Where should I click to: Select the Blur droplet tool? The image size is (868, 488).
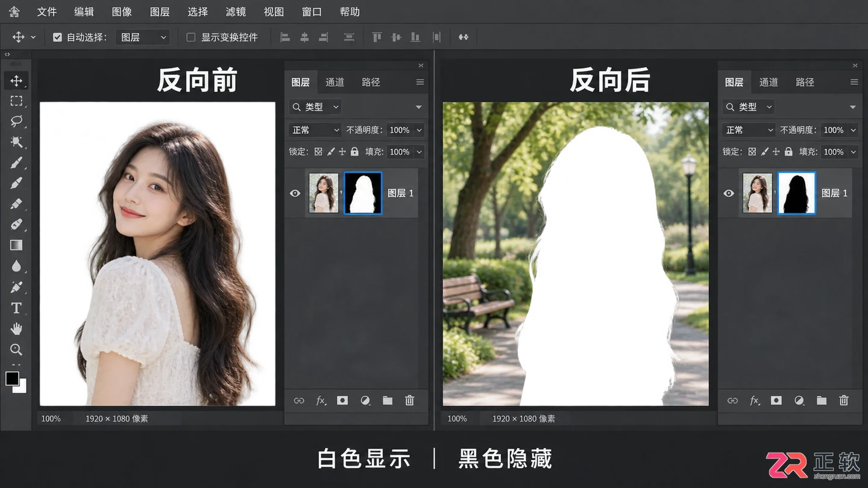pos(16,266)
